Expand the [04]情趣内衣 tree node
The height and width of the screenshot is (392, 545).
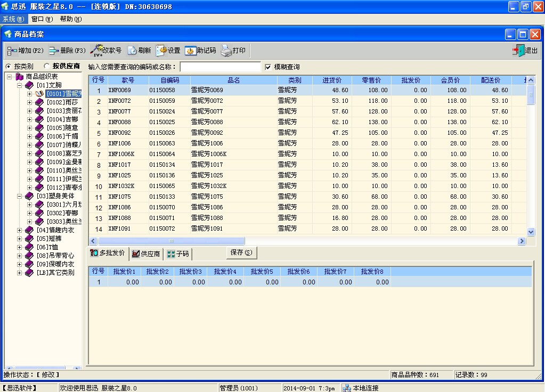(20, 230)
